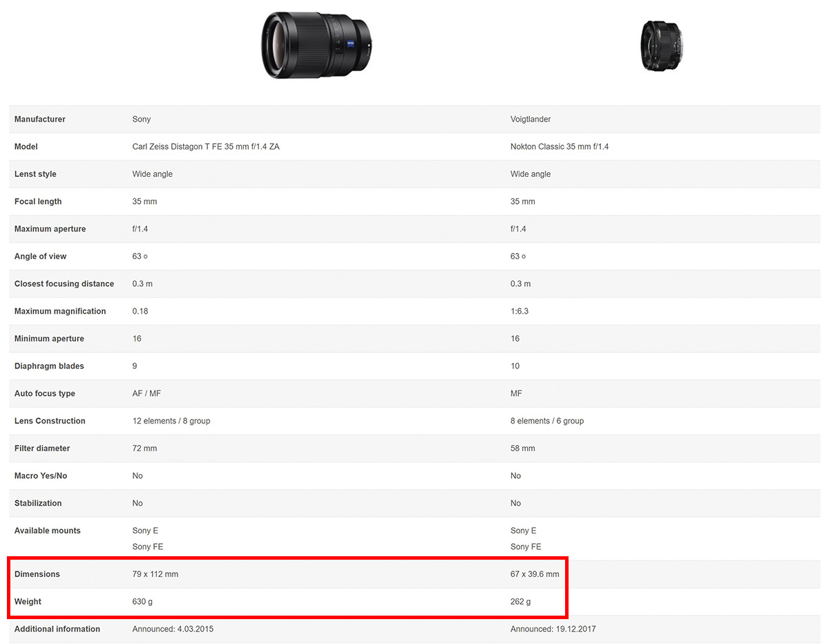This screenshot has height=644, width=829.
Task: Click the Diaphragm blades row label
Action: pyautogui.click(x=49, y=366)
